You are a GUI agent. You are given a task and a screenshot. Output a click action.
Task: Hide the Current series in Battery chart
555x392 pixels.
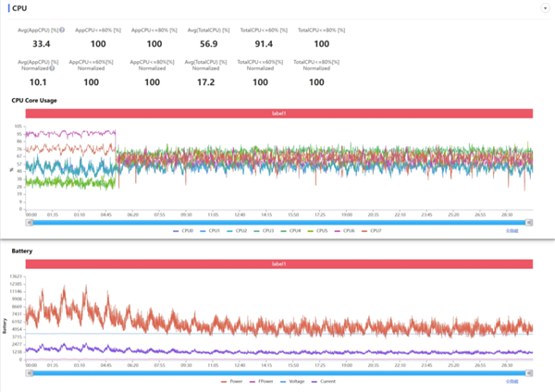[x=324, y=382]
